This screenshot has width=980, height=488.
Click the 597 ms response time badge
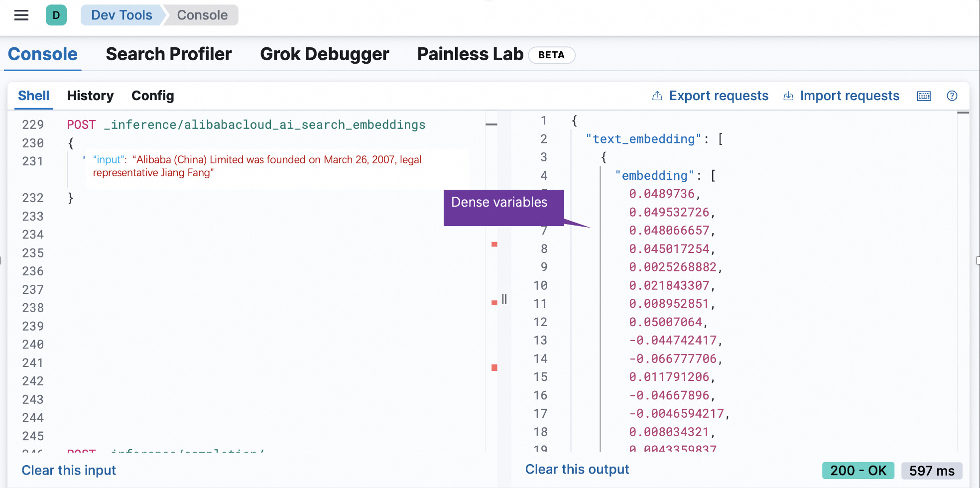click(932, 471)
